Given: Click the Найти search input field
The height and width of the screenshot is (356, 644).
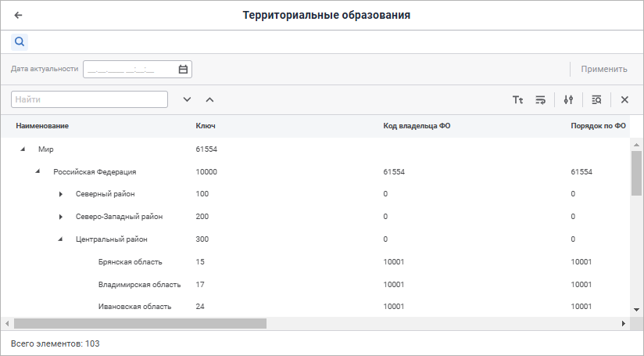Looking at the screenshot, I should [x=89, y=99].
